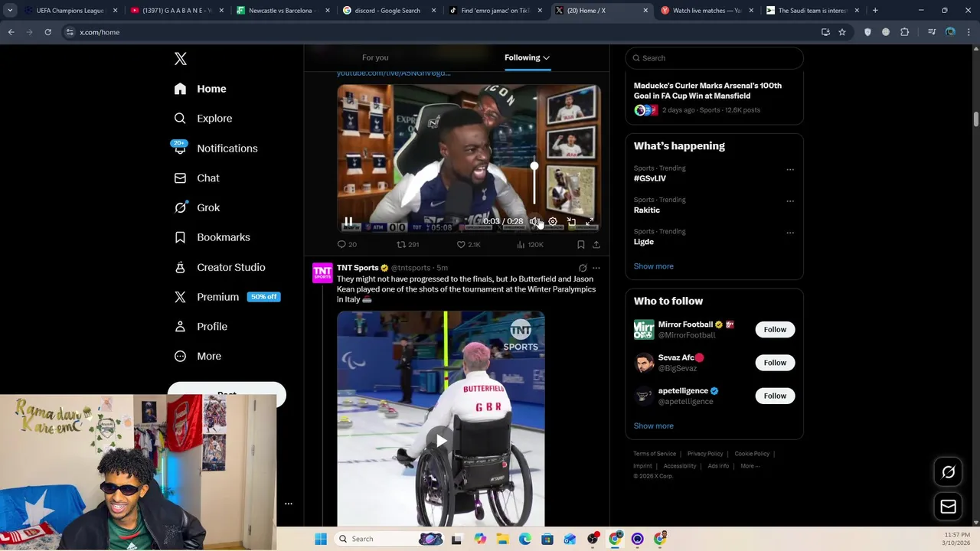Viewport: 980px width, 551px height.
Task: Open Notifications in the sidebar
Action: click(x=216, y=148)
